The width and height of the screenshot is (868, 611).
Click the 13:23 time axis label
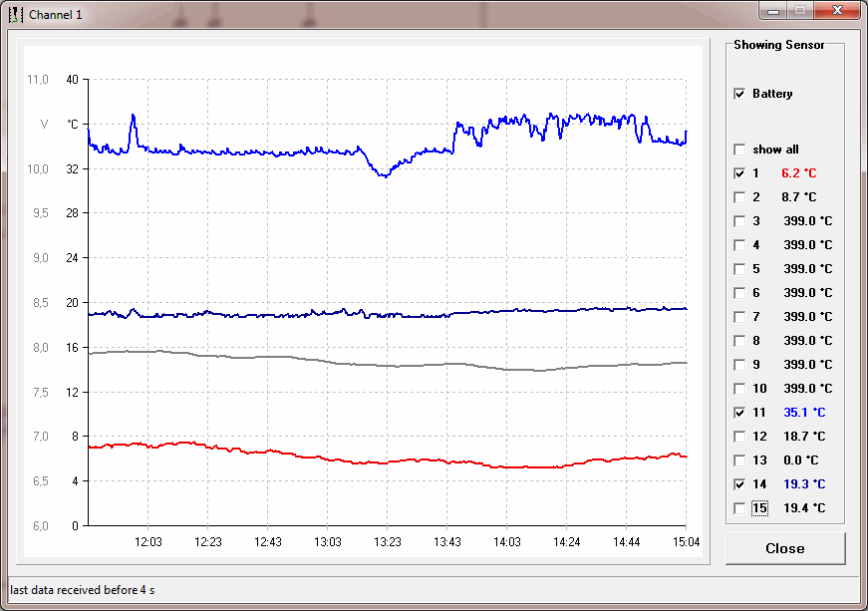tap(387, 542)
